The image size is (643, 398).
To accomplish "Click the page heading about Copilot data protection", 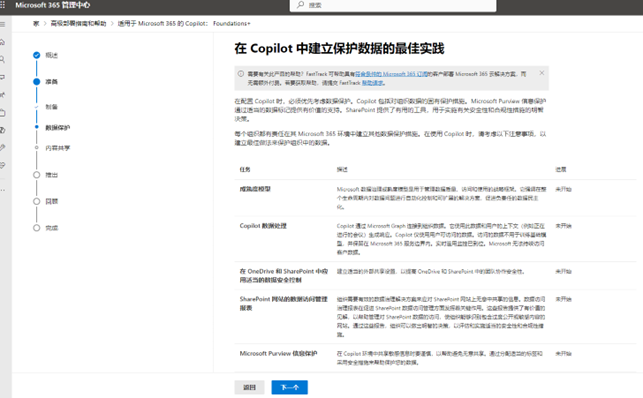I will point(339,48).
